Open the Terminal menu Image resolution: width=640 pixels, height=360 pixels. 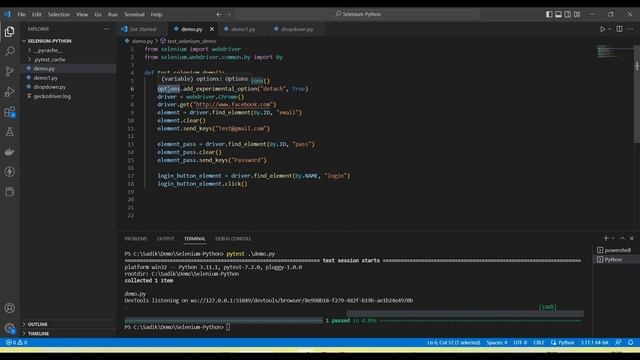pyautogui.click(x=134, y=14)
